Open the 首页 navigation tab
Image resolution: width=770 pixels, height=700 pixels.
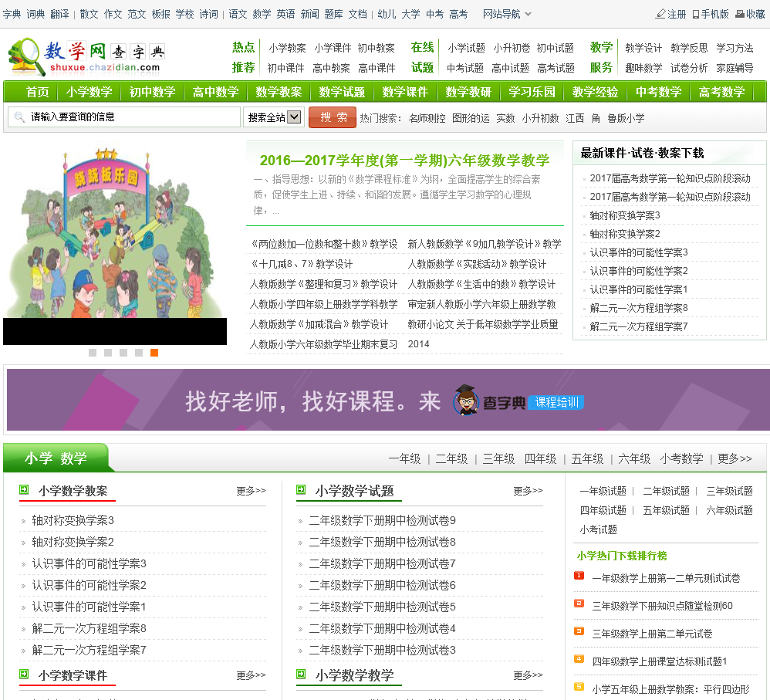pyautogui.click(x=37, y=92)
